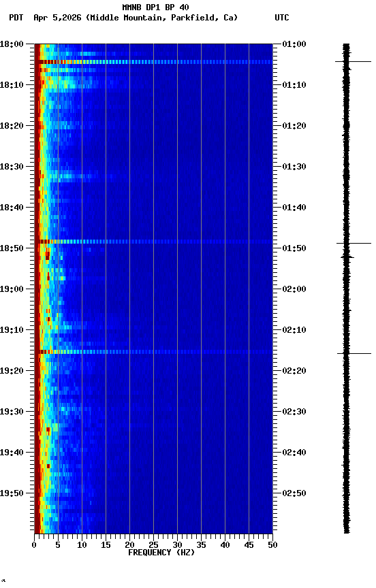Click the '30' frequency axis tick label
This screenshot has height=588, width=376.
click(x=178, y=545)
